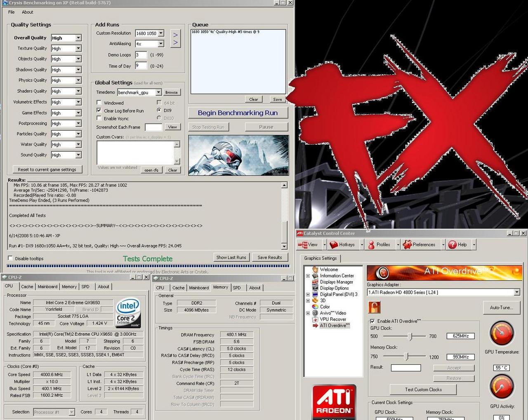528x420 pixels.
Task: Click Reset to current game settings
Action: 47,169
